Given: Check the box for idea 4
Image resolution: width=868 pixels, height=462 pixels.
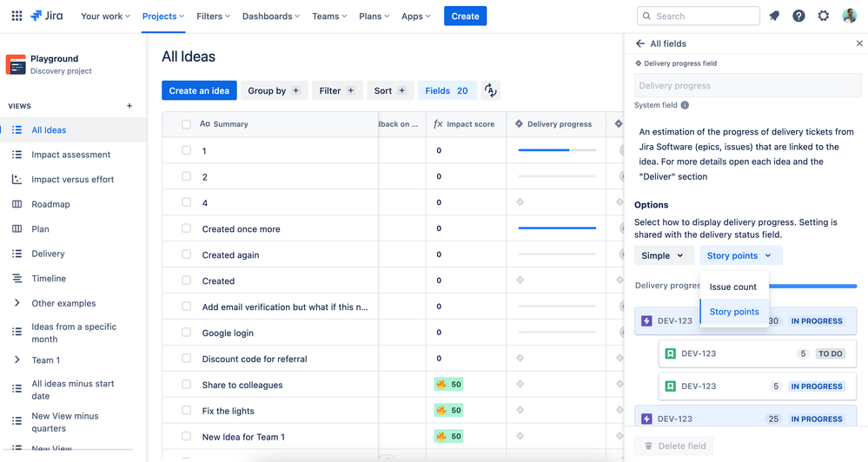Looking at the screenshot, I should (x=186, y=202).
